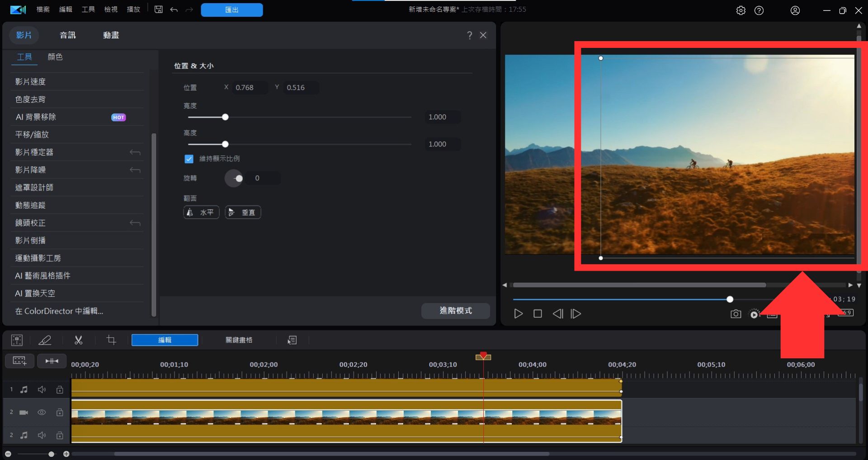
Task: Switch to the 動畫 tab
Action: (x=111, y=35)
